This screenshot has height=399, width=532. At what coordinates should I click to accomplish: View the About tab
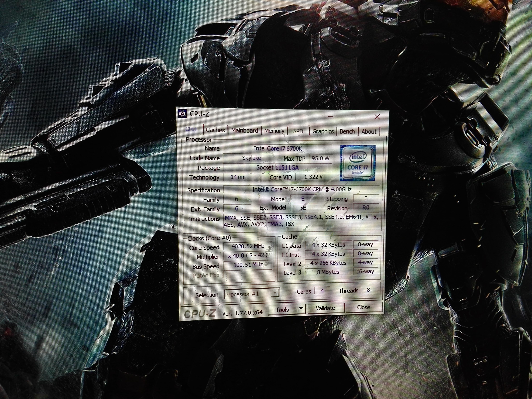click(x=369, y=132)
